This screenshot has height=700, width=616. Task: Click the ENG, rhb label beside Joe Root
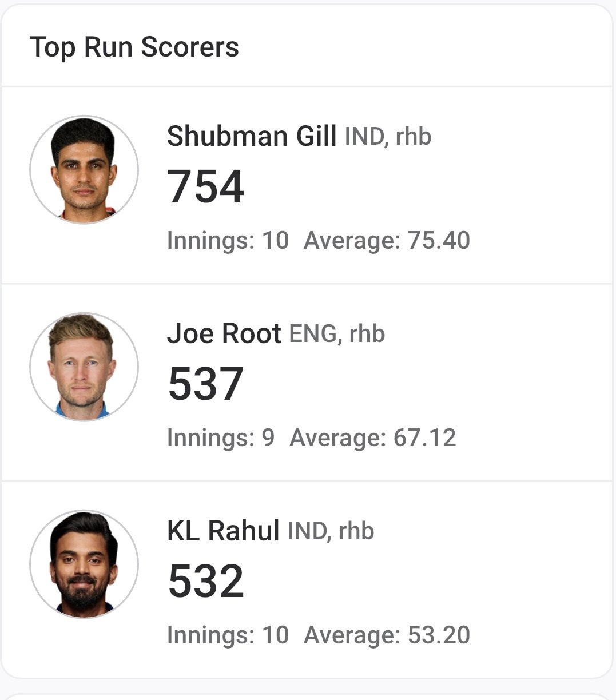tap(337, 334)
